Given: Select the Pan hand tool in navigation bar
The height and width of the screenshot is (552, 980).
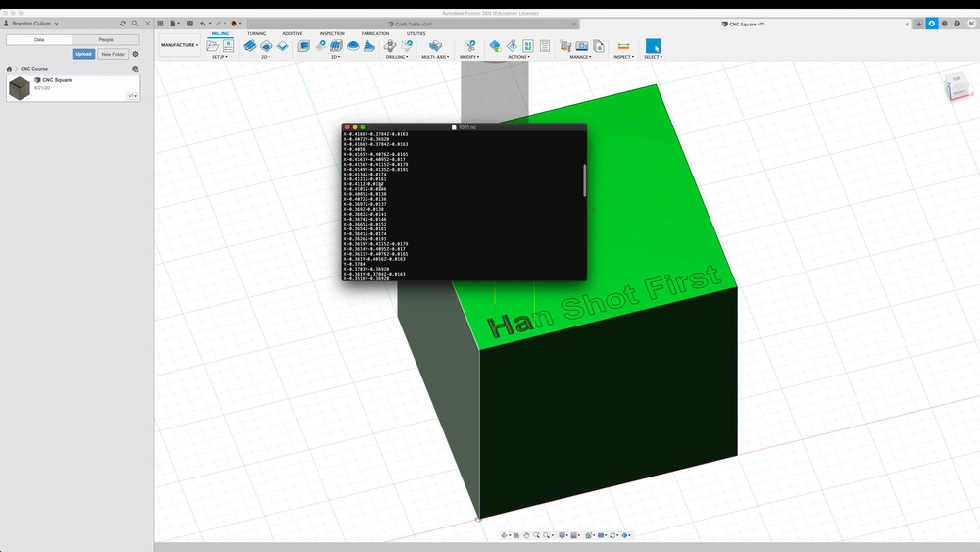Looking at the screenshot, I should pos(526,535).
